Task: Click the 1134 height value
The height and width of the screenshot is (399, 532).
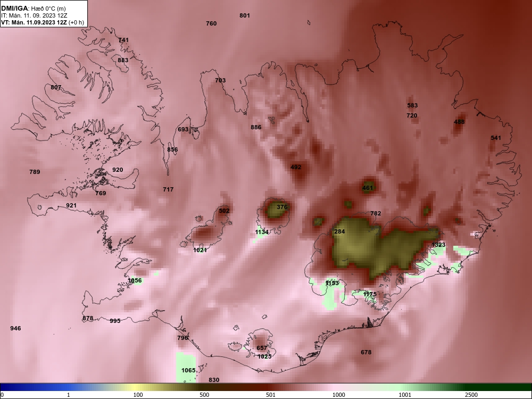Action: pos(262,232)
